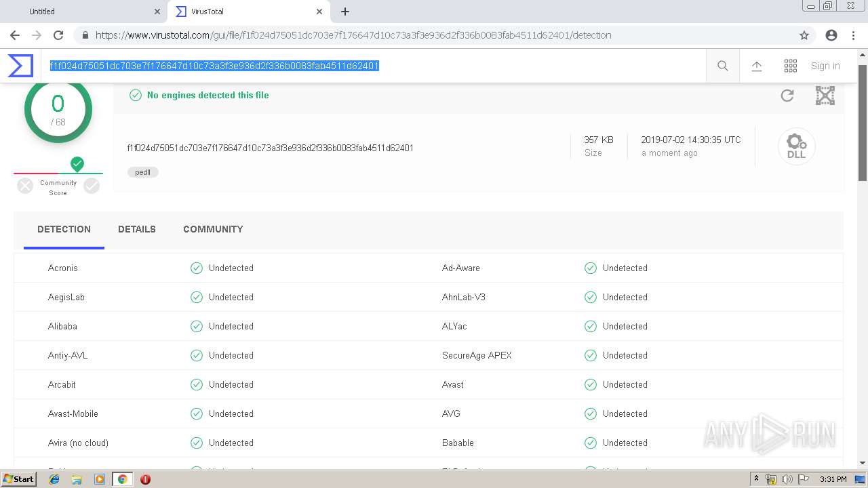
Task: Open the Windows Start menu
Action: tap(18, 479)
